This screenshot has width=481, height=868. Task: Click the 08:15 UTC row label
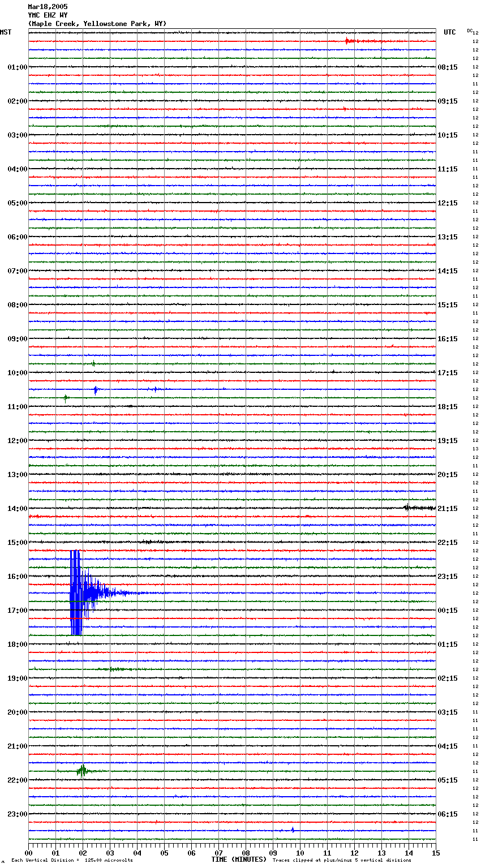(448, 67)
